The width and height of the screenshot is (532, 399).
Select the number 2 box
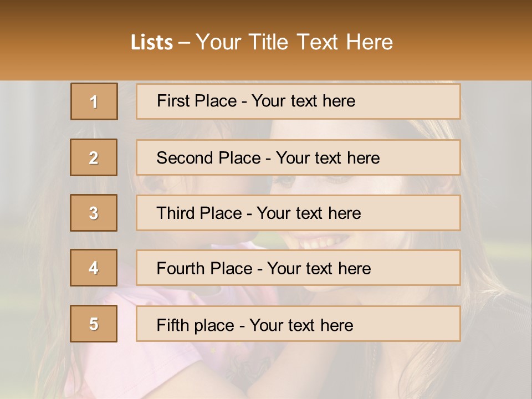coord(94,157)
